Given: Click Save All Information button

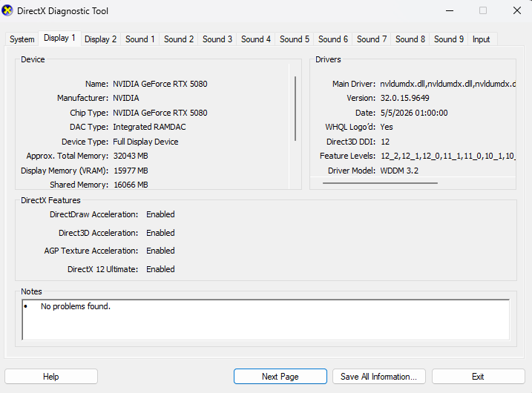Looking at the screenshot, I should point(378,377).
